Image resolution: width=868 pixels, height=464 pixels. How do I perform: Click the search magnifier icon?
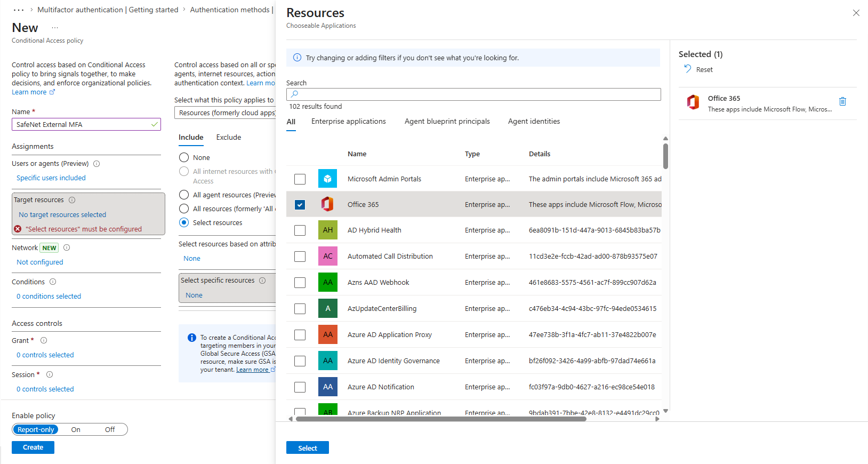pyautogui.click(x=294, y=94)
